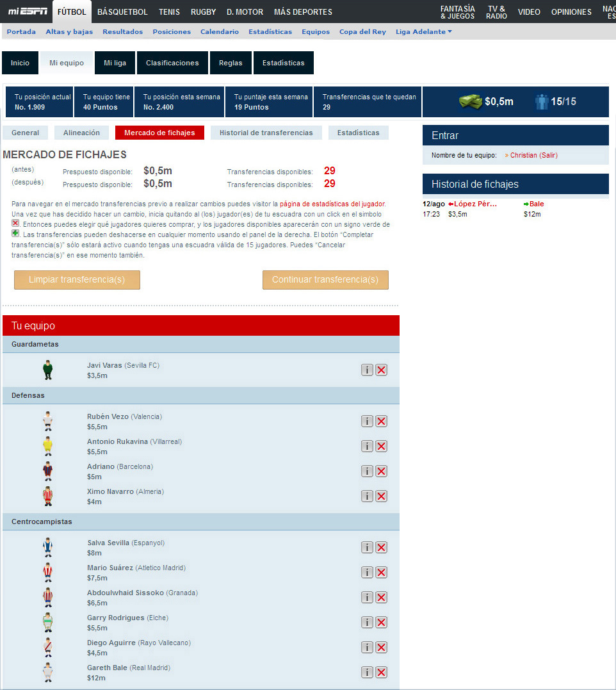Screen dimensions: 616x690
Task: Open the D. MOTOR top menu
Action: tap(245, 12)
